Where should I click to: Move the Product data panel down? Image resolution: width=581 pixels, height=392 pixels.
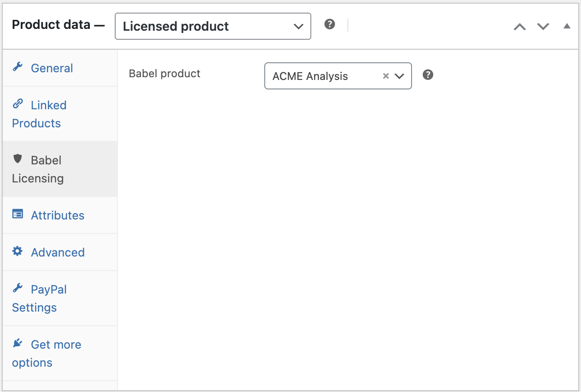click(x=543, y=27)
